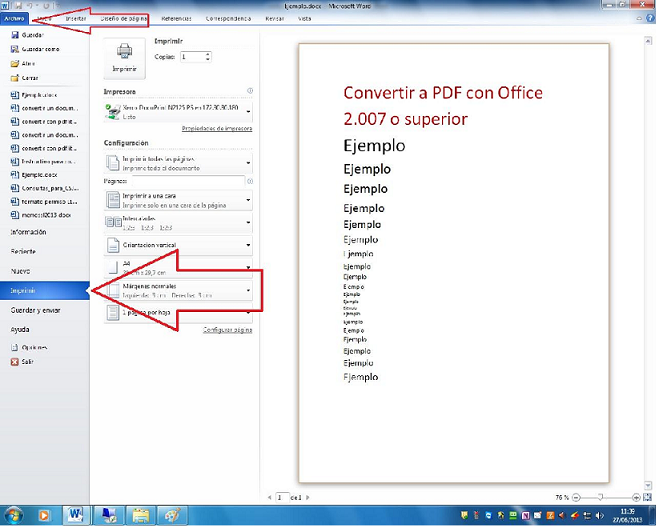Open File Explorer from the taskbar
Image resolution: width=659 pixels, height=528 pixels.
141,516
